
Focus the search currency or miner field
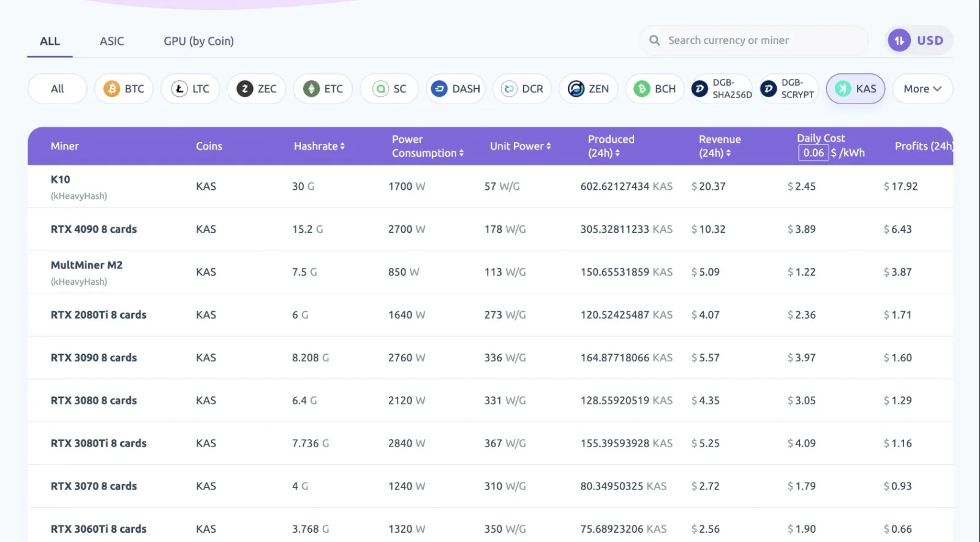pos(754,40)
